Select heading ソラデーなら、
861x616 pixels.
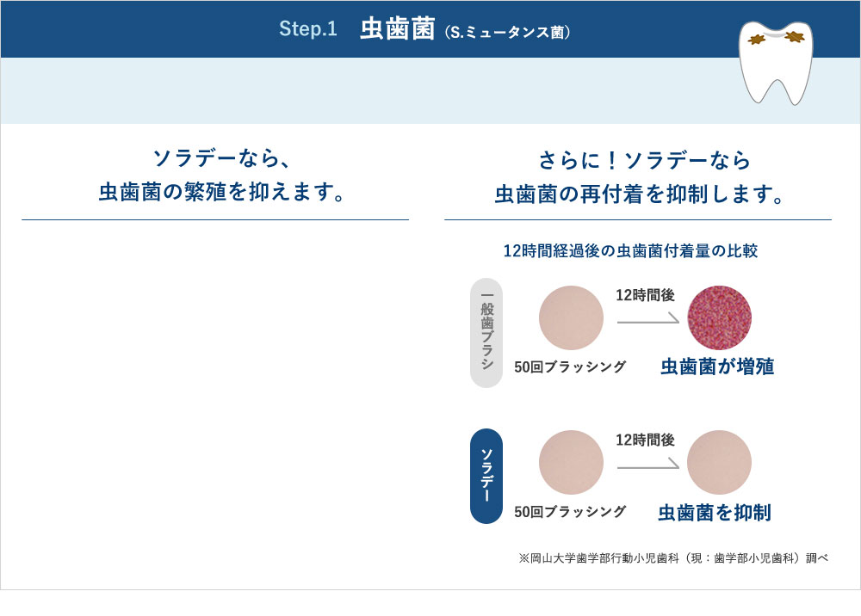[220, 158]
